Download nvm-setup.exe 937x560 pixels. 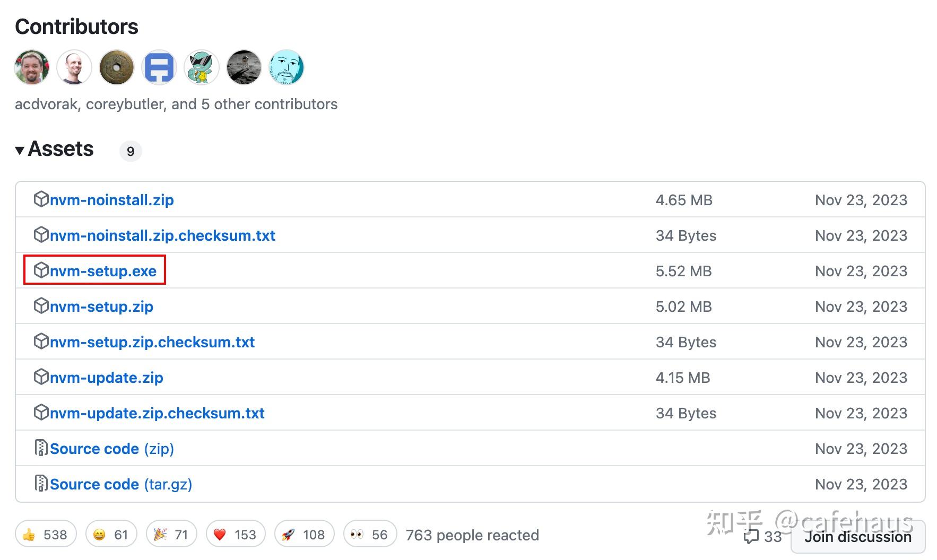[x=104, y=270]
